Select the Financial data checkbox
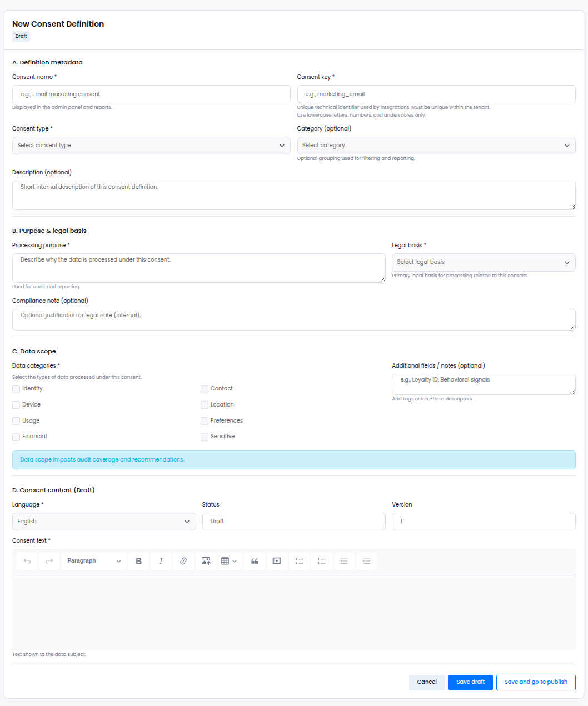This screenshot has width=588, height=706. tap(16, 437)
